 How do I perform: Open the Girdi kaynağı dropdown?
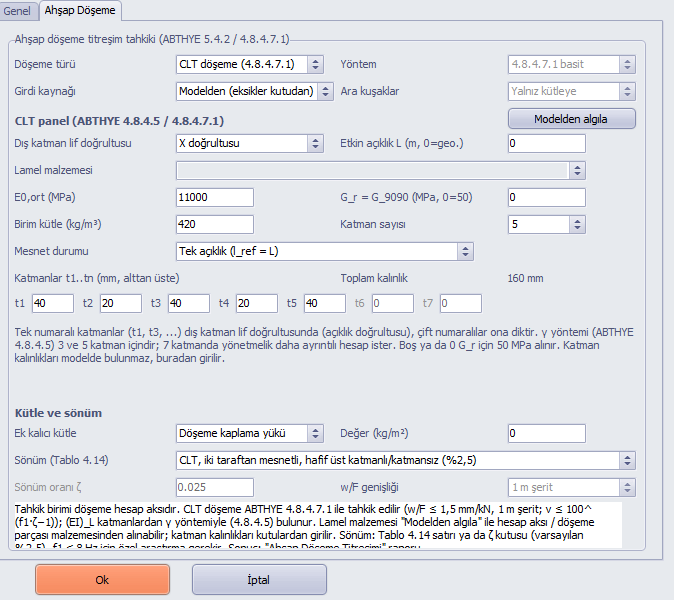pyautogui.click(x=254, y=91)
